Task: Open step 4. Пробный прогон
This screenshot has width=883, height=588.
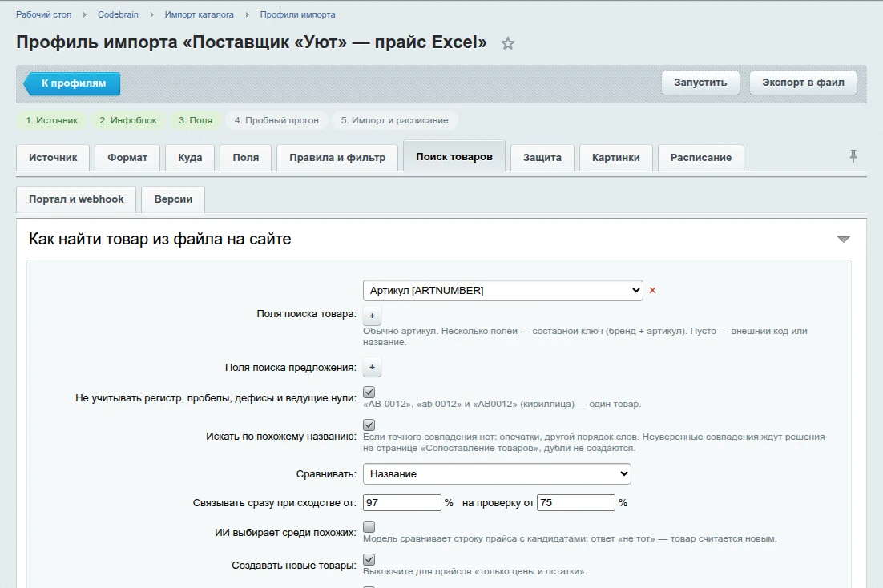Action: pyautogui.click(x=276, y=120)
